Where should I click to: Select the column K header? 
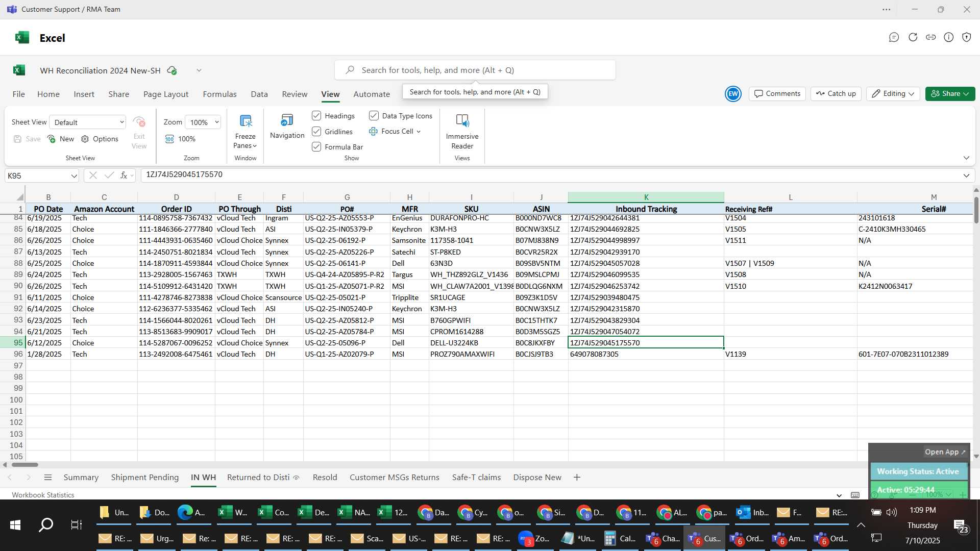(646, 197)
